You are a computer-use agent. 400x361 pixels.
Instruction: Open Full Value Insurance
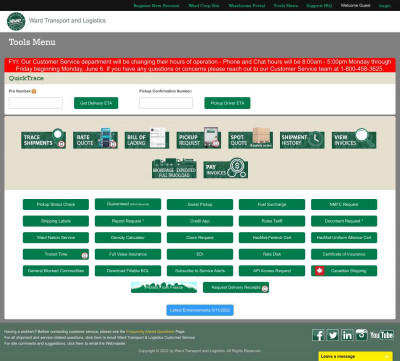[128, 254]
